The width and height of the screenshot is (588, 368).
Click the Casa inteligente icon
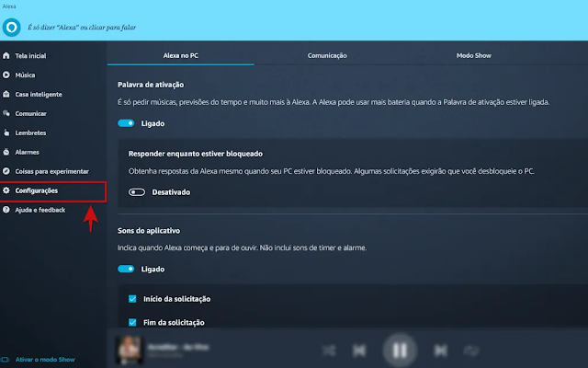pos(6,94)
